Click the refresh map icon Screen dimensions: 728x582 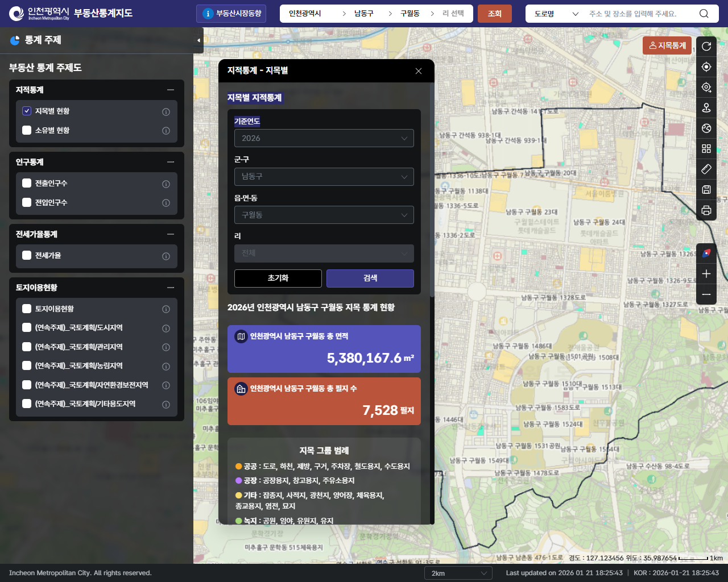706,47
